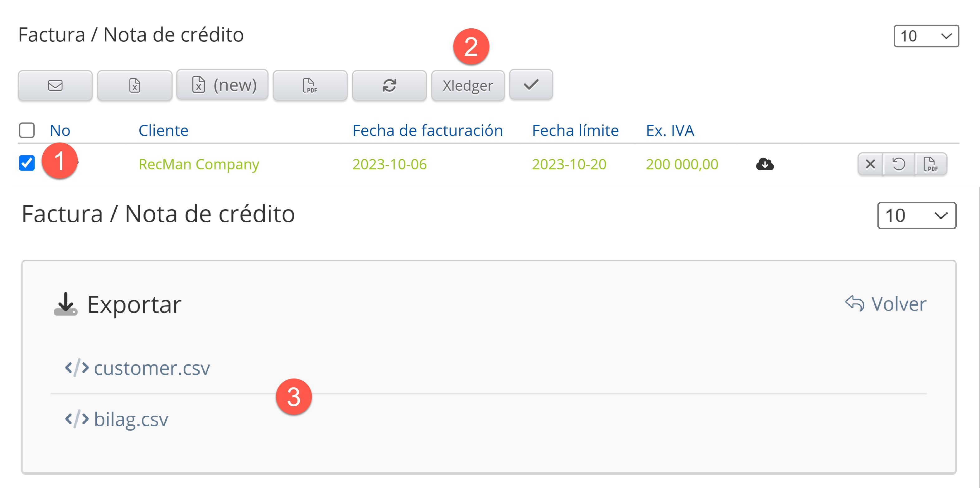This screenshot has width=980, height=488.
Task: Download the customer.csv file
Action: click(152, 368)
